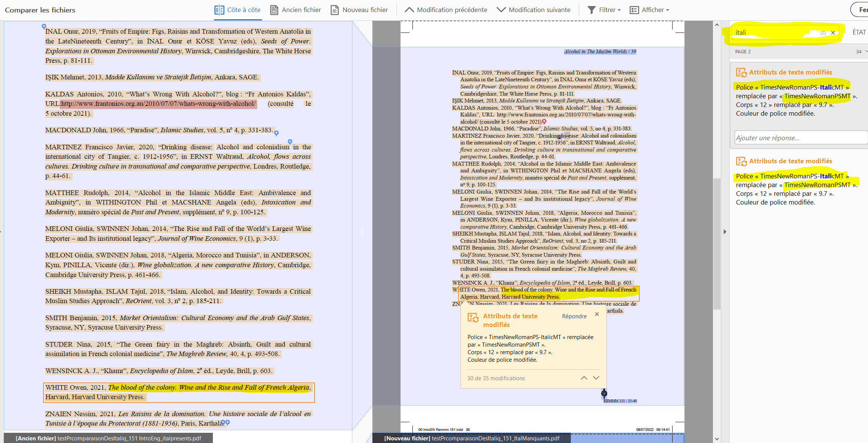
Task: Go to Modification suivante with chevron icon
Action: [501, 9]
